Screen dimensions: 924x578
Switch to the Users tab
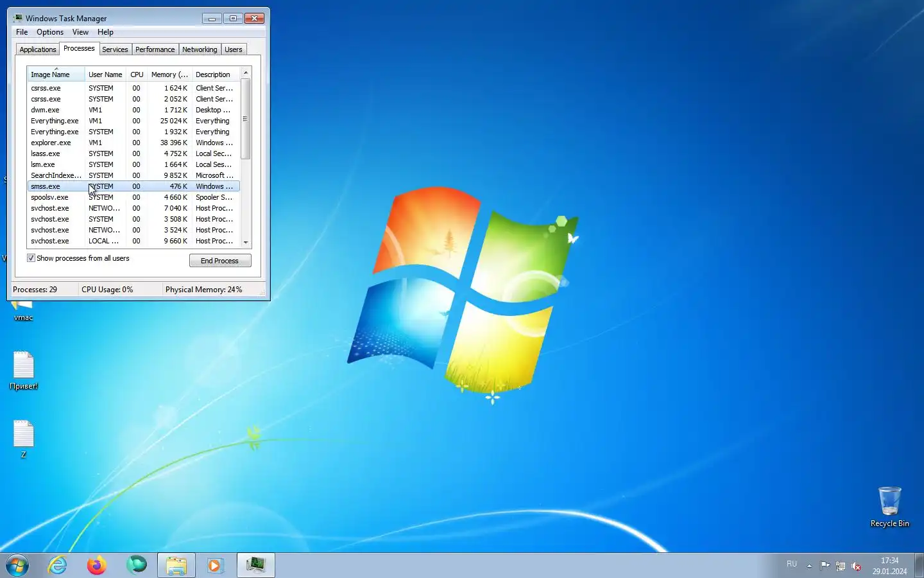click(234, 49)
